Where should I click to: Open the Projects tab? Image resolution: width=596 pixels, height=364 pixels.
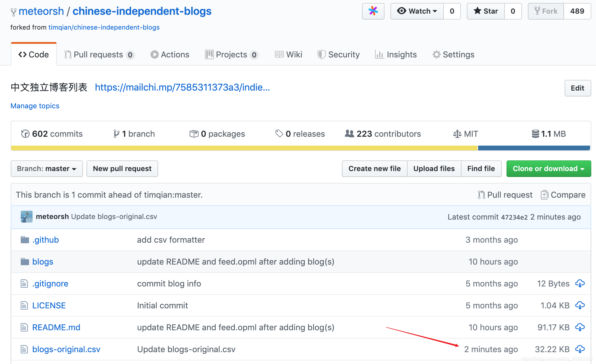232,54
